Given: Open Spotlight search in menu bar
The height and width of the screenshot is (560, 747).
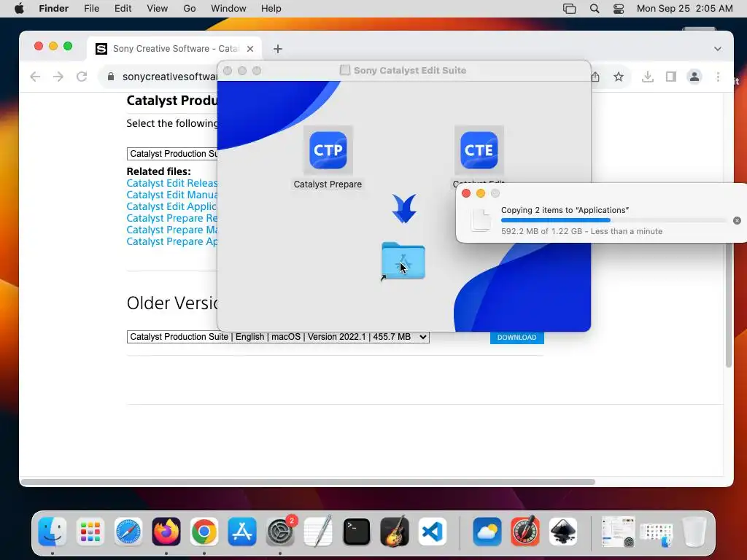Looking at the screenshot, I should [595, 9].
